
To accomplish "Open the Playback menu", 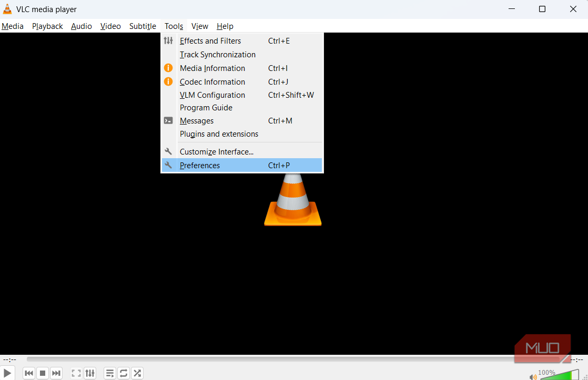I will (48, 26).
